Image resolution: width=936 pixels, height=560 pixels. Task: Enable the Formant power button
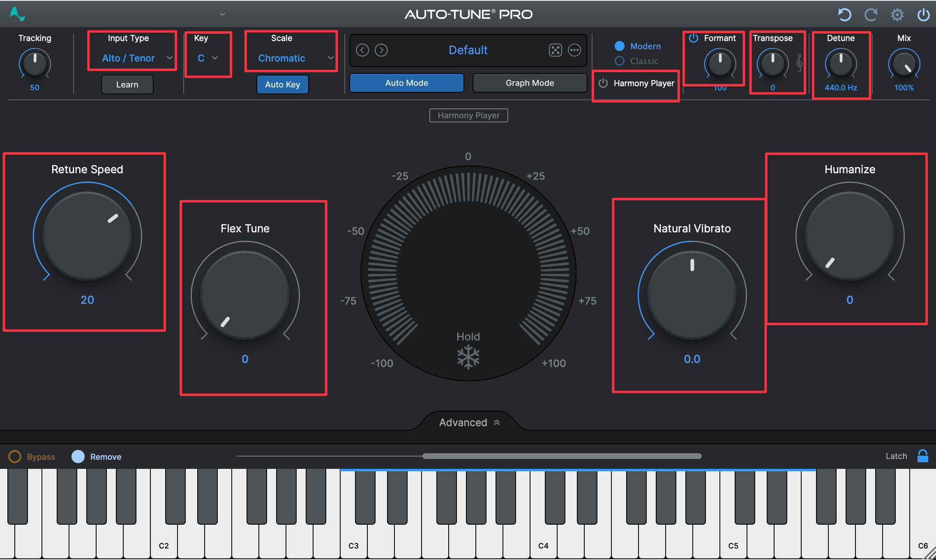click(694, 38)
